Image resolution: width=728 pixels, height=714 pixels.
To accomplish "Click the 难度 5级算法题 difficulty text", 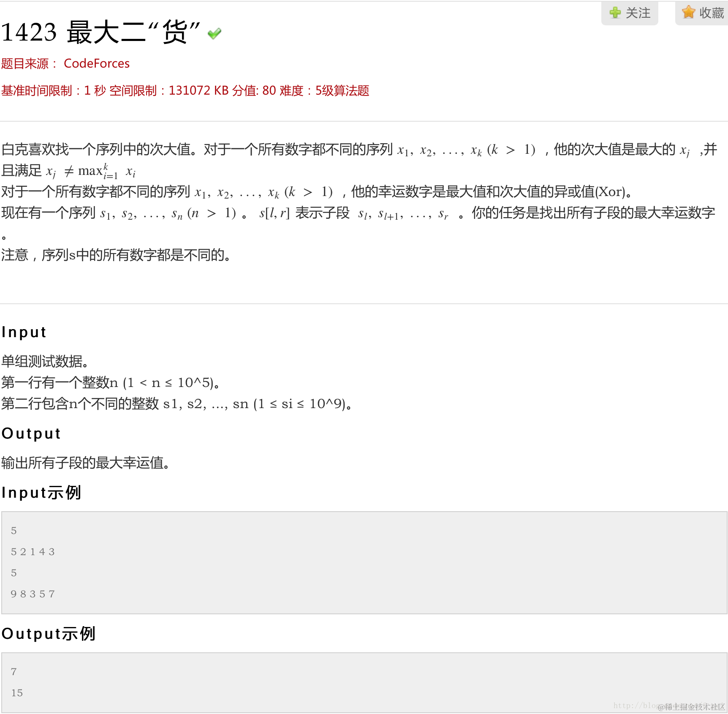I will coord(324,90).
